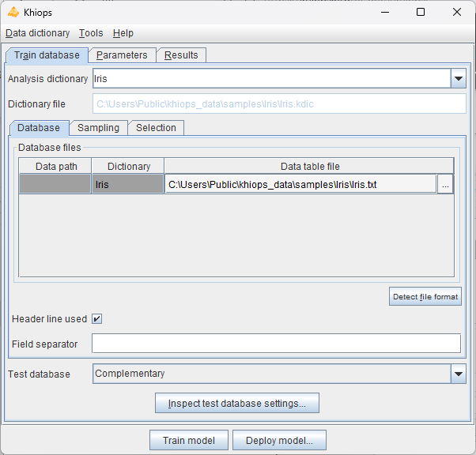Select the Sampling sub-tab
Viewport: 476px width, 455px height.
[98, 128]
